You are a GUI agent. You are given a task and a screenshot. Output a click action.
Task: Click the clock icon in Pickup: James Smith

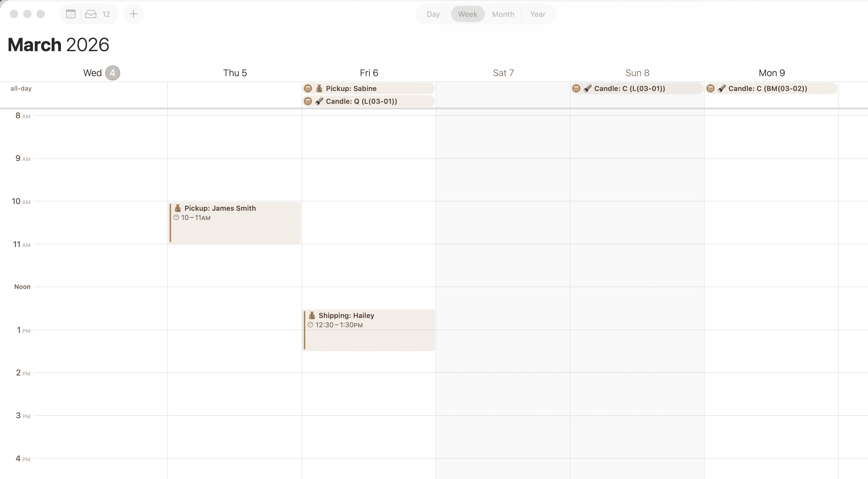176,217
